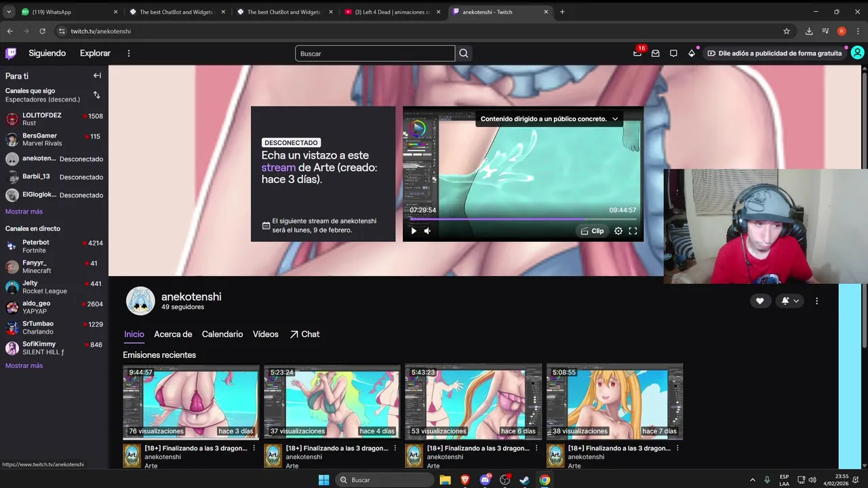This screenshot has height=488, width=868.
Task: Mute the video player volume
Action: (427, 231)
